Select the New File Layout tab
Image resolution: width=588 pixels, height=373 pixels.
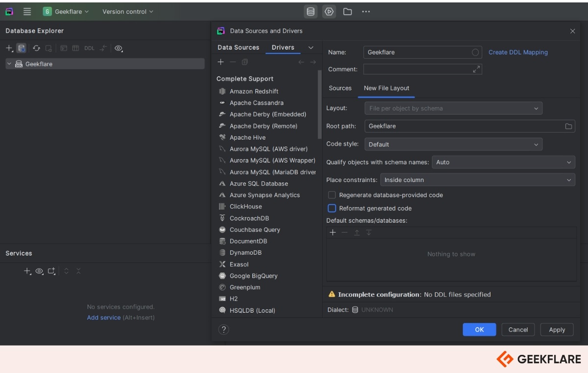tap(387, 88)
